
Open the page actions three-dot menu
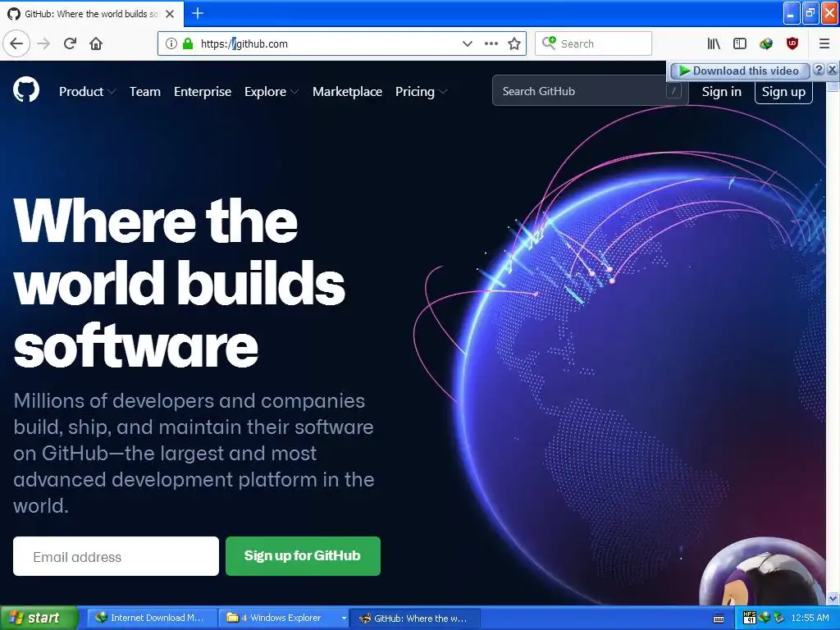[491, 43]
